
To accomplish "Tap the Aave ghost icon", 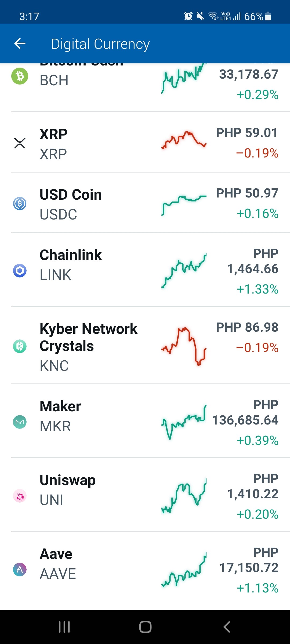I will [x=20, y=570].
